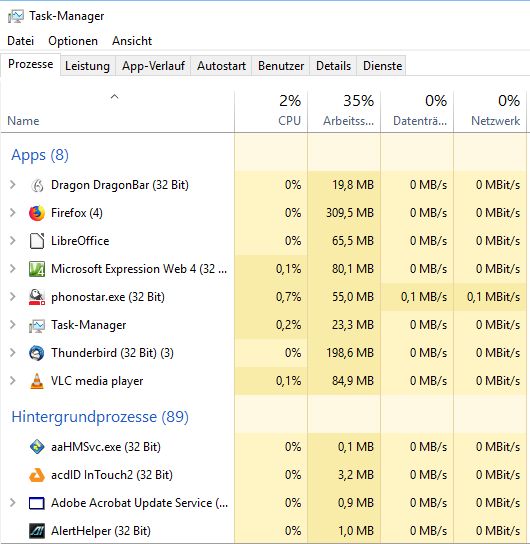Switch to the Autostart tab
The height and width of the screenshot is (544, 530).
pos(221,66)
